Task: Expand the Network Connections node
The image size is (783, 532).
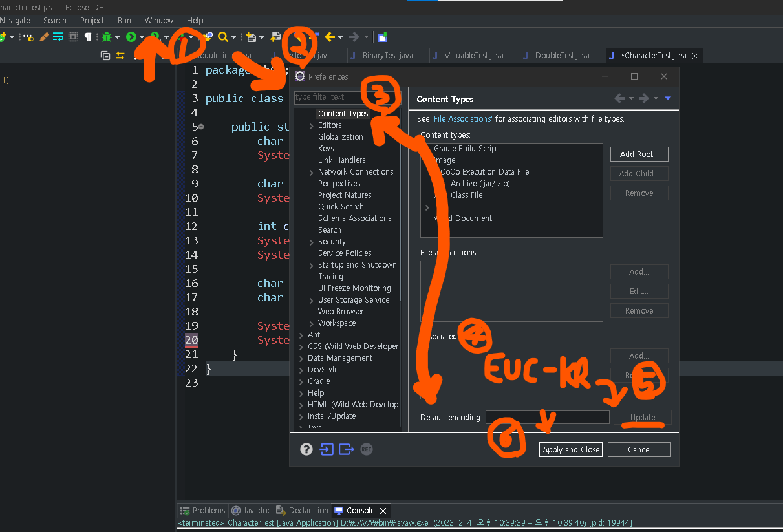Action: point(312,172)
